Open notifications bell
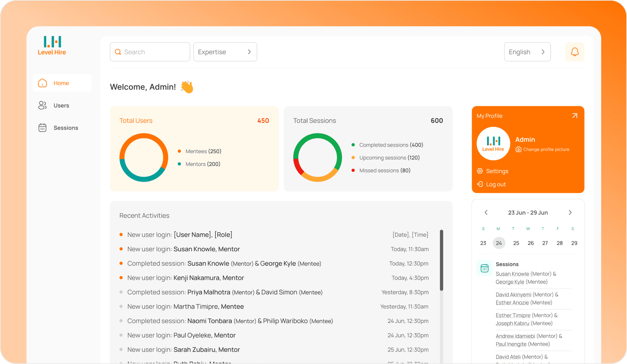 (575, 52)
